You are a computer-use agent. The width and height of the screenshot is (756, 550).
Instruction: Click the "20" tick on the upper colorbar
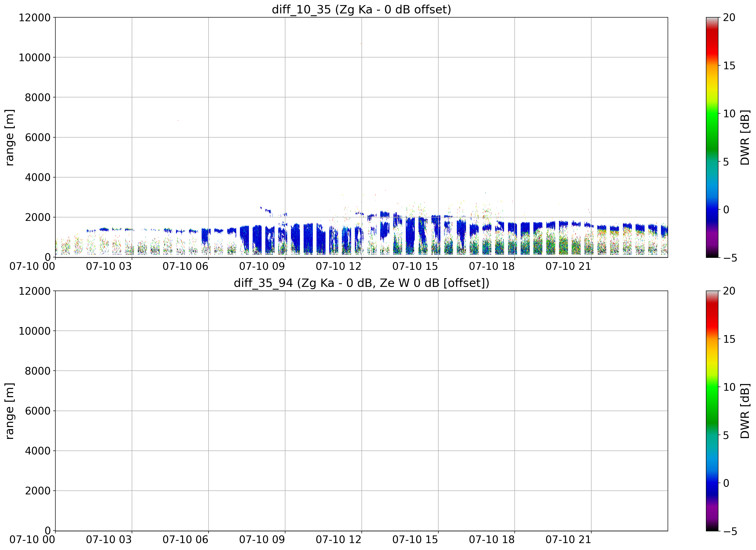729,17
